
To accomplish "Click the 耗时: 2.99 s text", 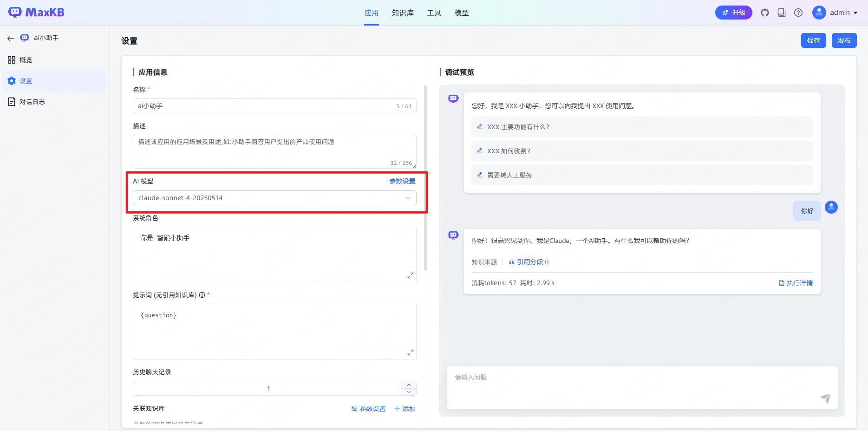I will [537, 283].
